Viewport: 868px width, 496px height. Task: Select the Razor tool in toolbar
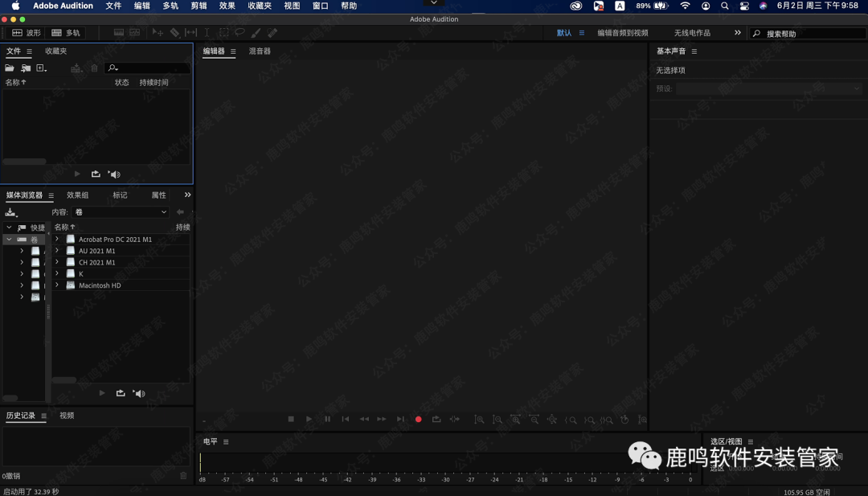tap(174, 33)
